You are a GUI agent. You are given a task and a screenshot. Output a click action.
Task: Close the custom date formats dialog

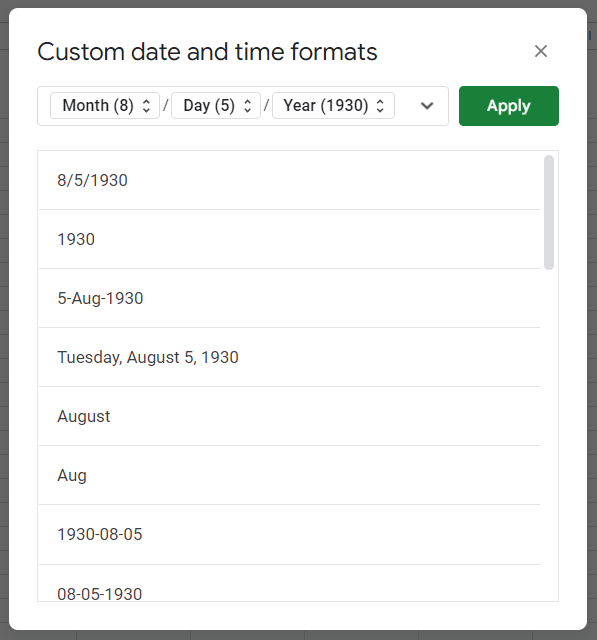point(541,51)
